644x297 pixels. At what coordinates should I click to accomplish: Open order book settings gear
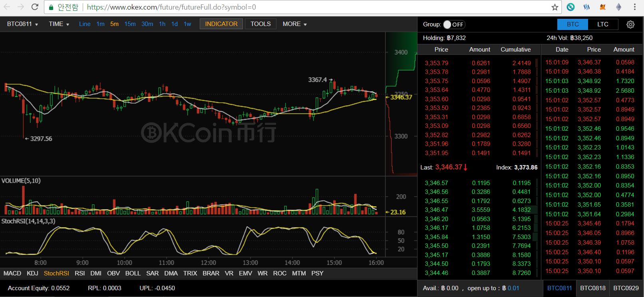pos(630,24)
